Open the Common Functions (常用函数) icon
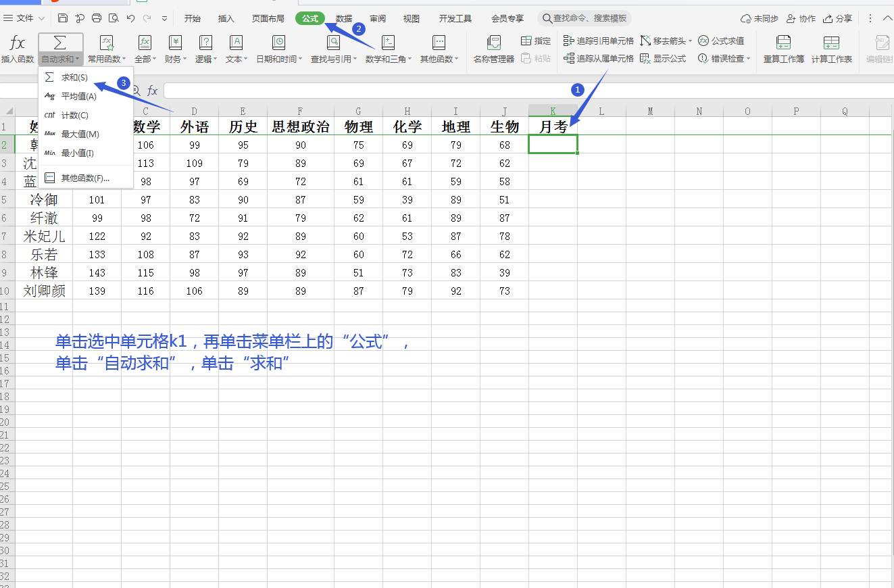Screen dimensions: 894x588 coord(107,43)
